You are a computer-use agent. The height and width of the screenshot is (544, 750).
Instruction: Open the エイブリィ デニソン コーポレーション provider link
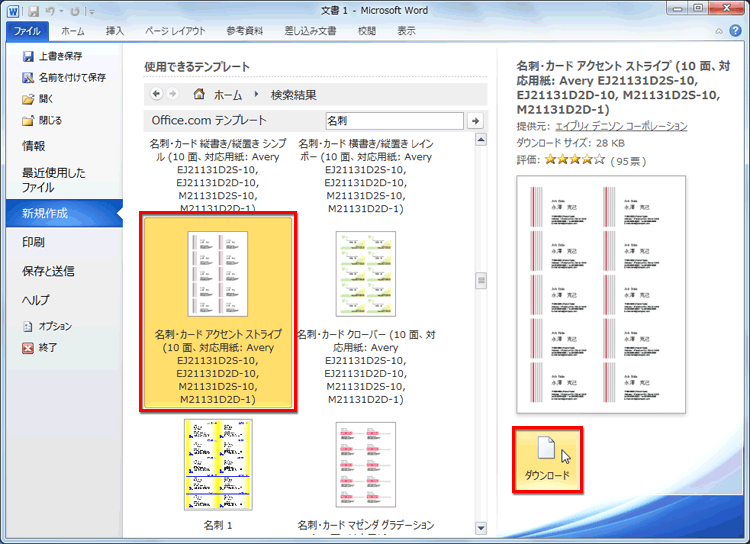[x=621, y=126]
